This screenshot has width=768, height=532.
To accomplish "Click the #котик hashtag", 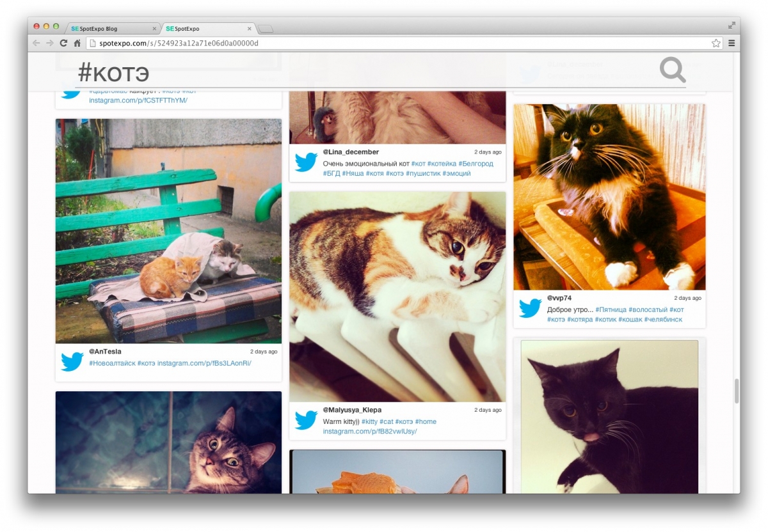I will point(605,319).
